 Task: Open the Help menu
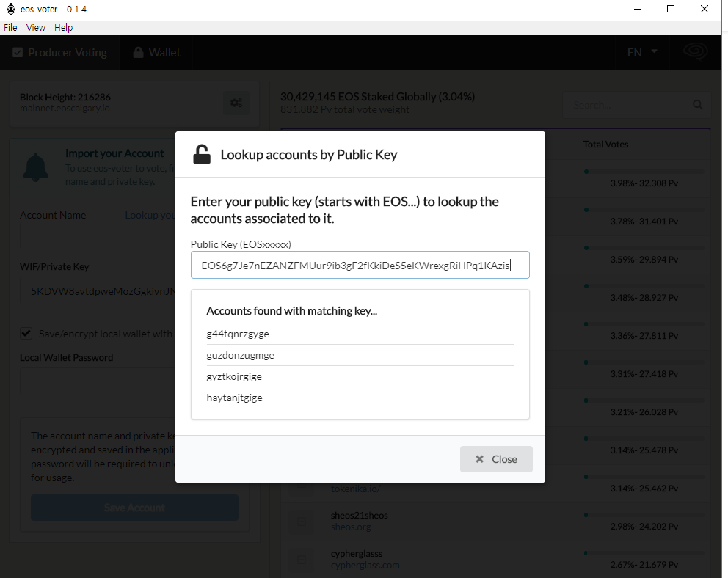pyautogui.click(x=63, y=27)
